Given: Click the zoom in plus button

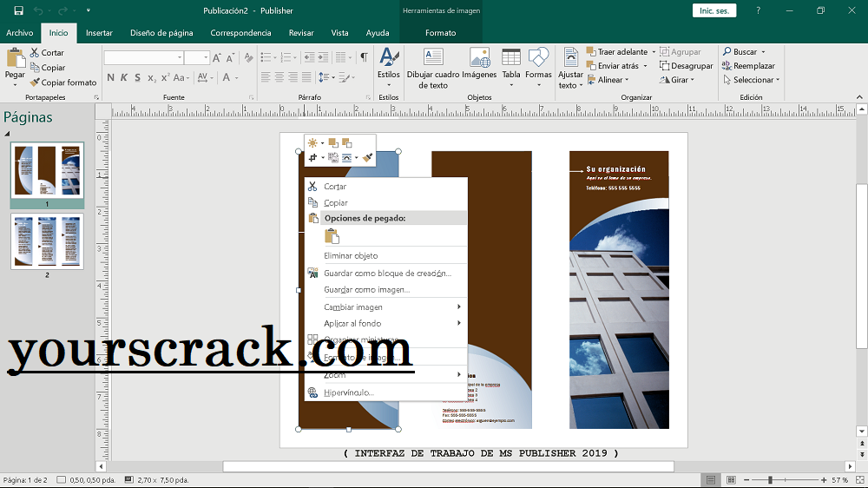Looking at the screenshot, I should (x=824, y=480).
